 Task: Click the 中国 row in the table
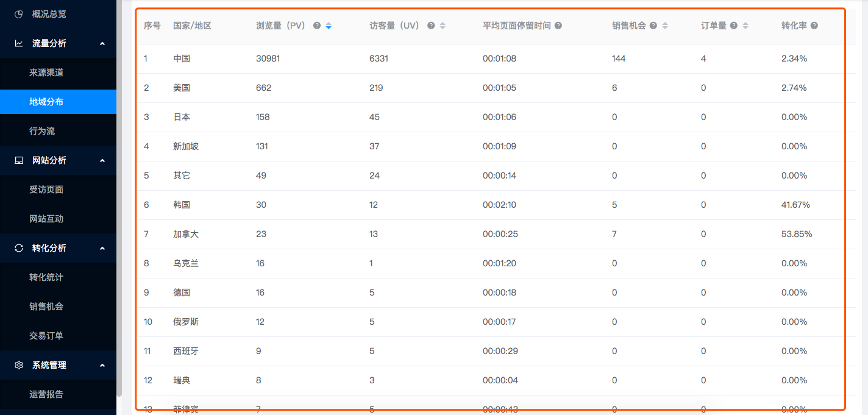coord(182,59)
